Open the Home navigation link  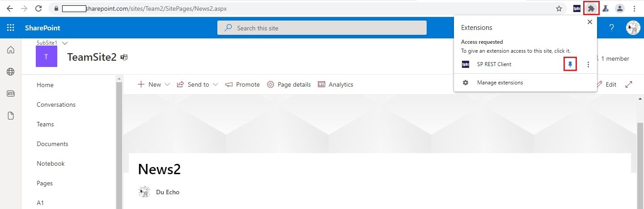45,85
